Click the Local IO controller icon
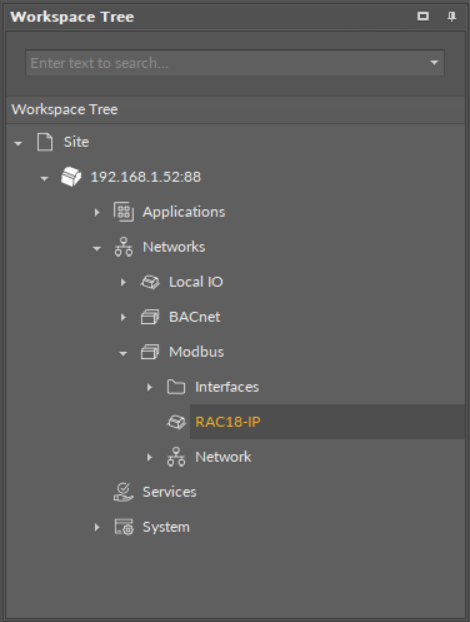 click(x=150, y=282)
